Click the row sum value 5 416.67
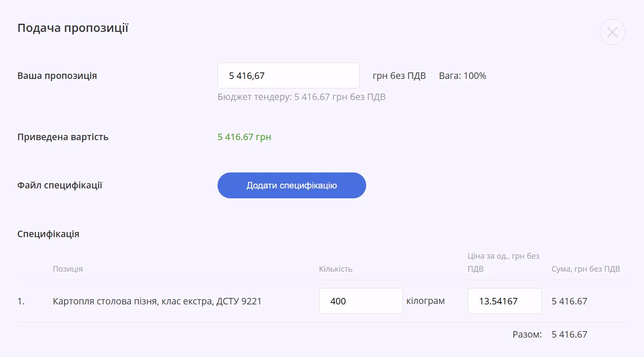This screenshot has width=644, height=357. [x=569, y=301]
